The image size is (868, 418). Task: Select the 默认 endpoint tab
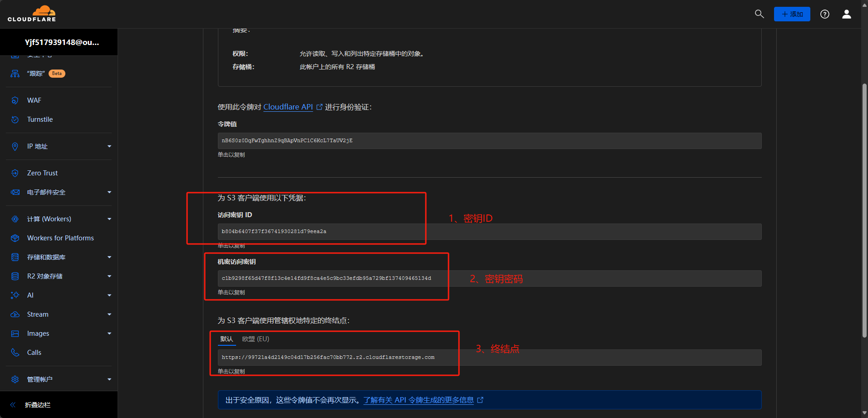click(227, 339)
